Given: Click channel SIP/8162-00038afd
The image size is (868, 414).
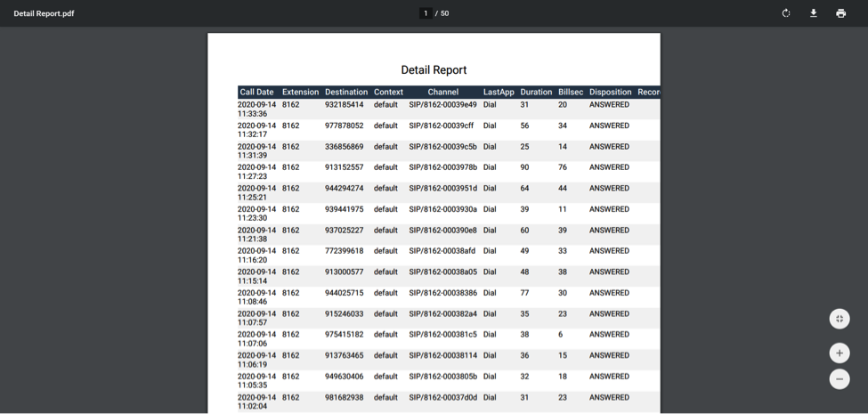Looking at the screenshot, I should pos(442,251).
